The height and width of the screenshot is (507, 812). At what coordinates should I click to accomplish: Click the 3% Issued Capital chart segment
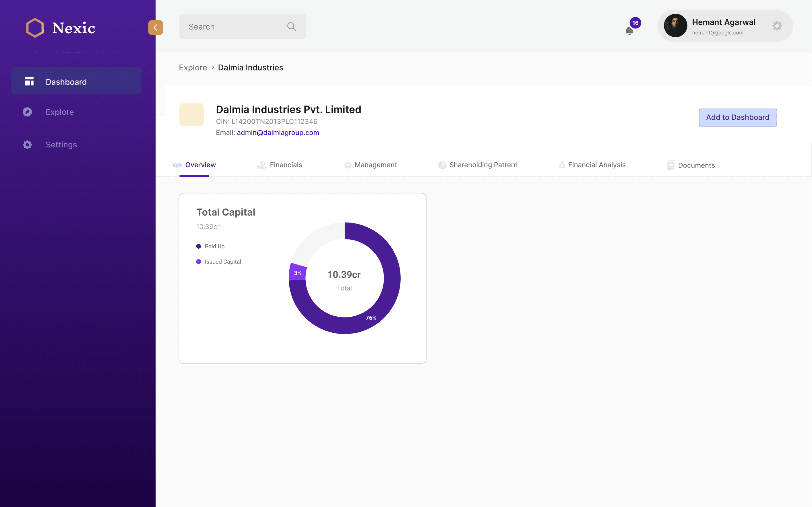[297, 273]
